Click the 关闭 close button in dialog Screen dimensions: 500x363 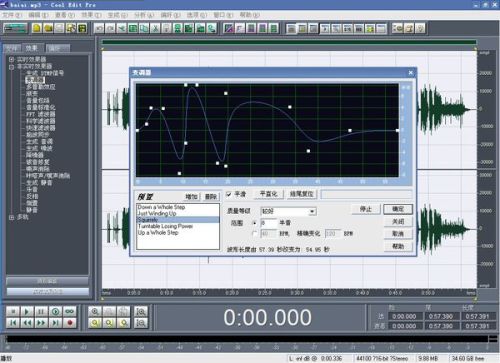[x=398, y=221]
